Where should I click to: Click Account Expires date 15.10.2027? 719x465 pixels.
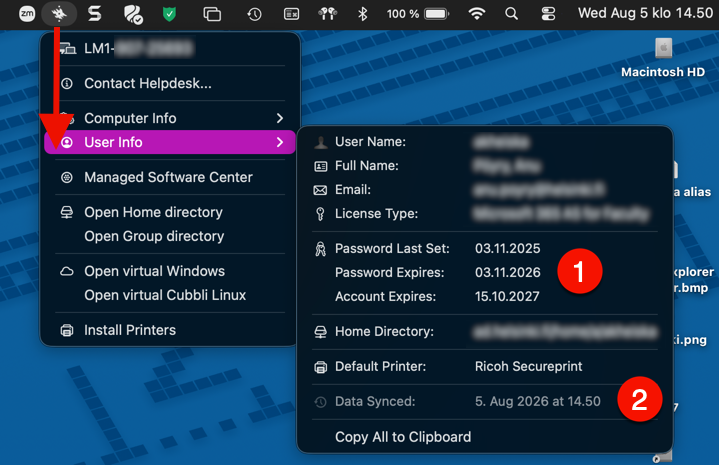click(x=507, y=296)
